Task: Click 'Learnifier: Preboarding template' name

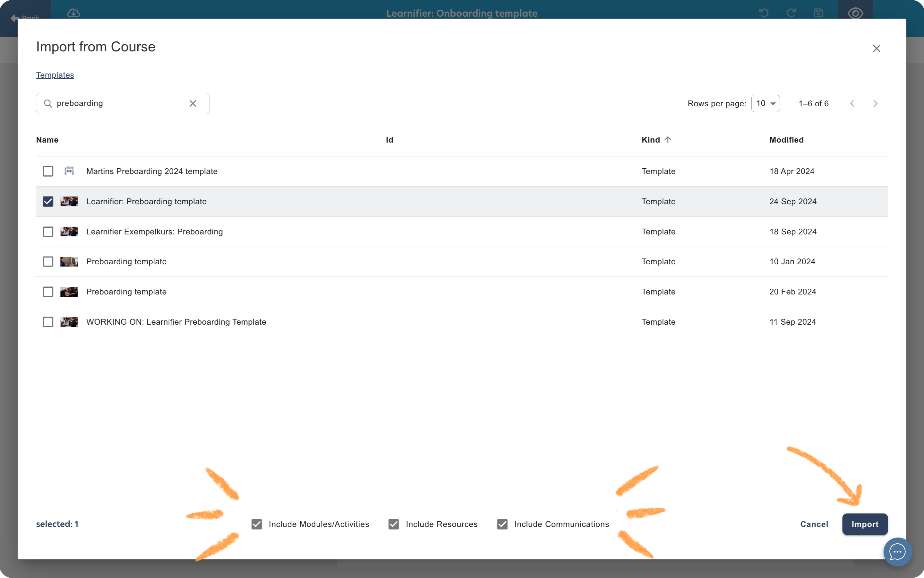Action: pyautogui.click(x=146, y=201)
